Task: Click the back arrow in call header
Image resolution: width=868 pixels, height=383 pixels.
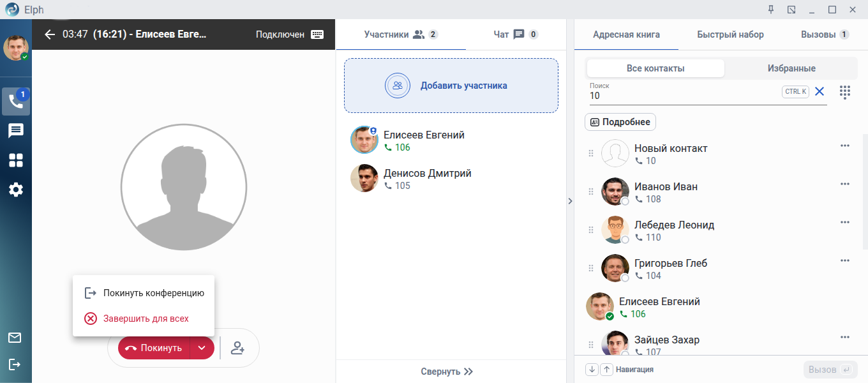Action: click(x=50, y=34)
